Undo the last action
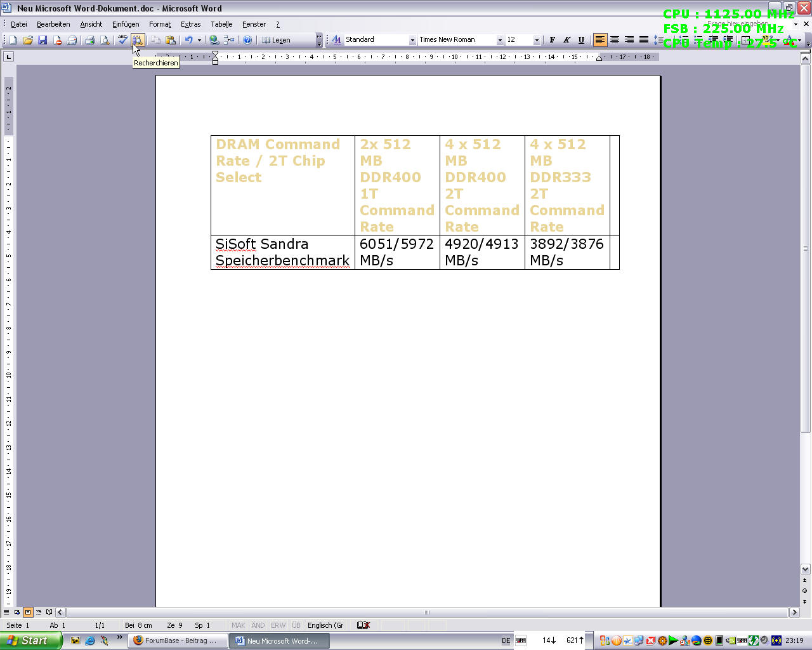 (188, 40)
